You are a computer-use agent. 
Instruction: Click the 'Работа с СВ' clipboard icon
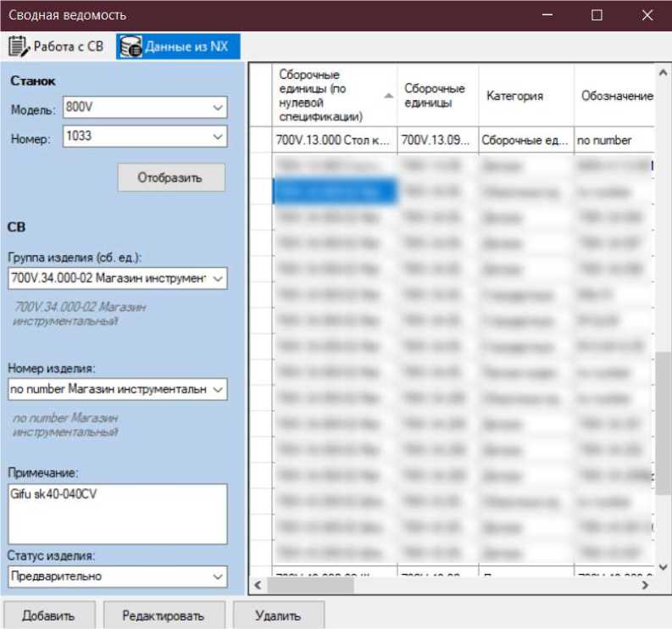point(18,47)
